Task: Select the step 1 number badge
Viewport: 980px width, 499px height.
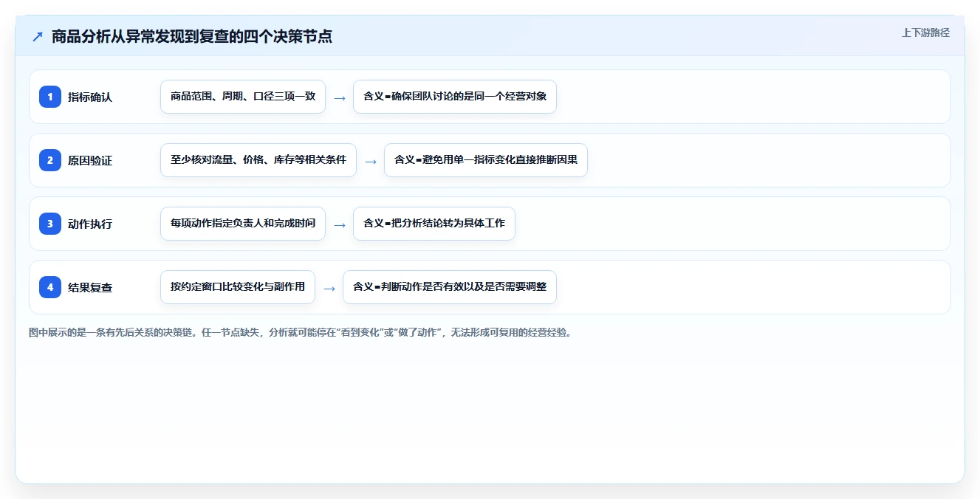Action: pos(50,97)
